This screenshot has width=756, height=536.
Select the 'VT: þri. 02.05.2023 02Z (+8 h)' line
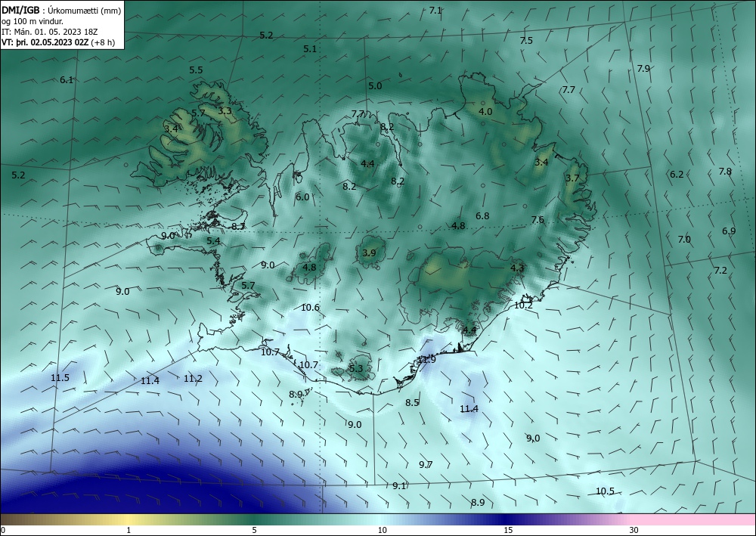click(58, 42)
